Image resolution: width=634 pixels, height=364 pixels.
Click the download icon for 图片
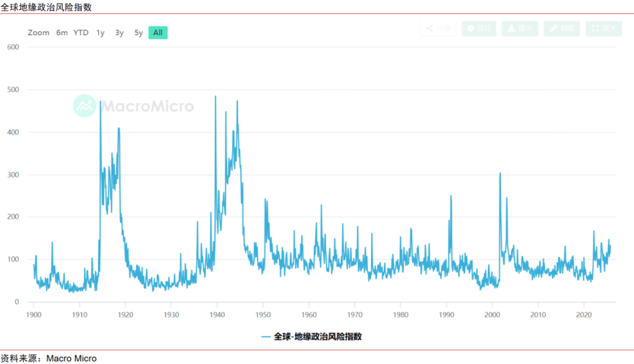coord(511,29)
